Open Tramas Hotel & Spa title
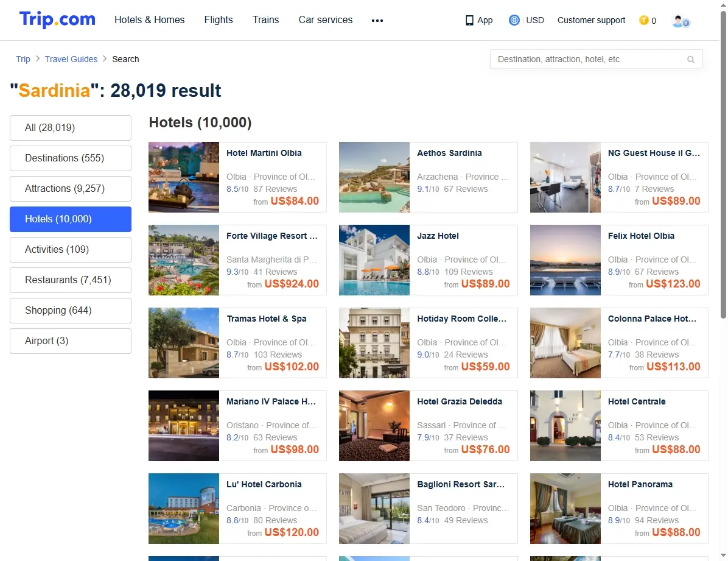This screenshot has height=561, width=728. tap(267, 319)
